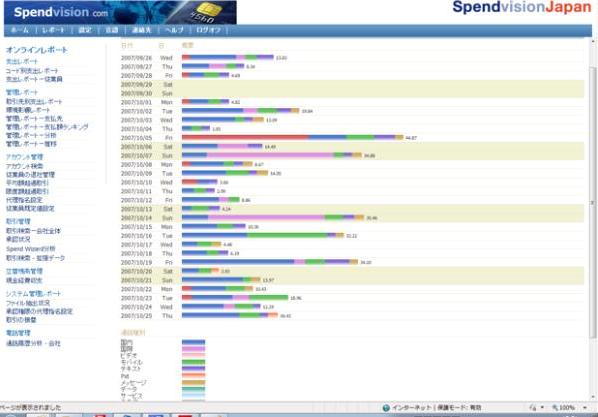Open the zoom level dropdown arrow
The width and height of the screenshot is (598, 417).
coord(585,408)
